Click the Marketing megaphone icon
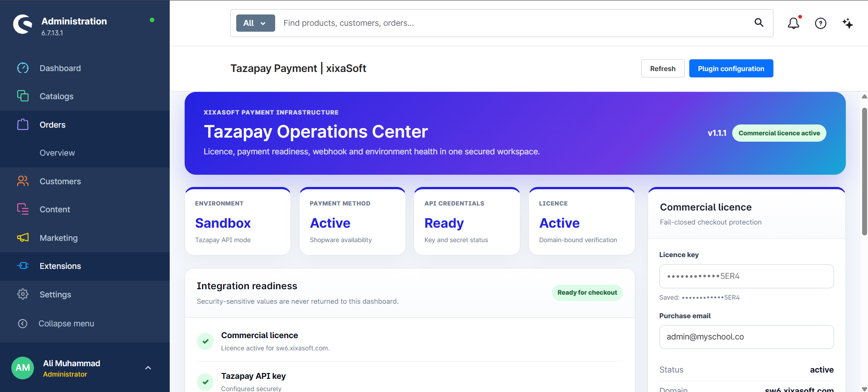Viewport: 868px width, 392px height. (23, 238)
